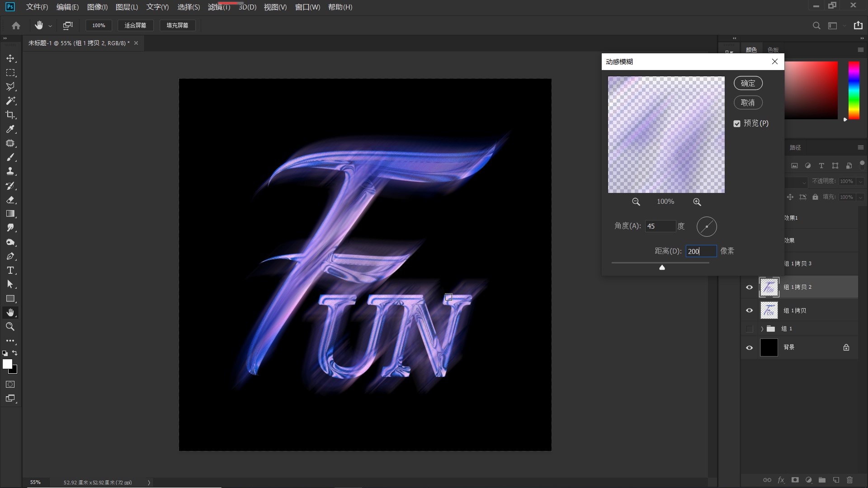Open the 图层(L) menu

pos(127,7)
